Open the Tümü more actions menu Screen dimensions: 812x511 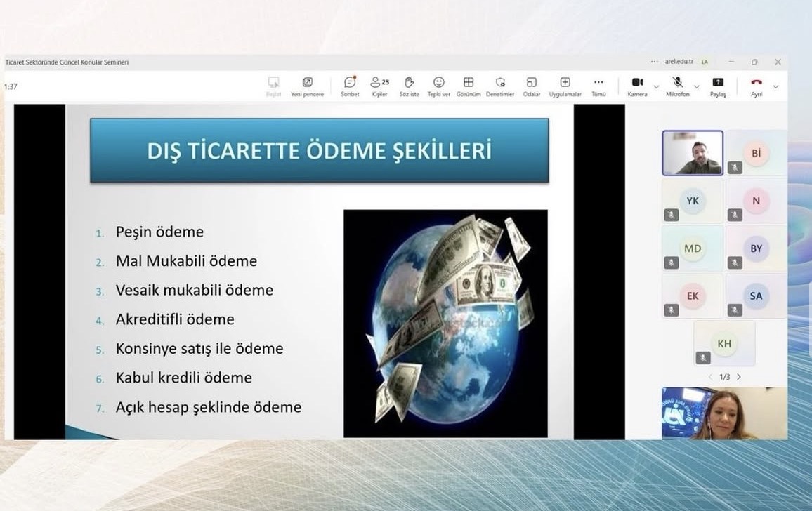pos(598,86)
